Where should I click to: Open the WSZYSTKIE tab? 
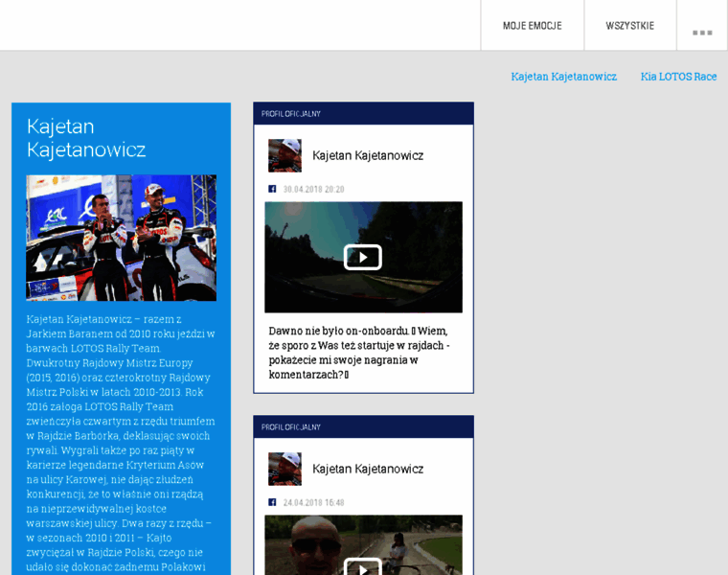(x=630, y=26)
